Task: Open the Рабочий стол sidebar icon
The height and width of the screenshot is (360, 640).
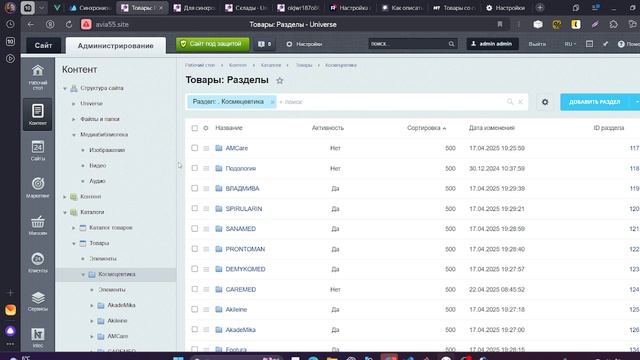Action: [x=38, y=77]
